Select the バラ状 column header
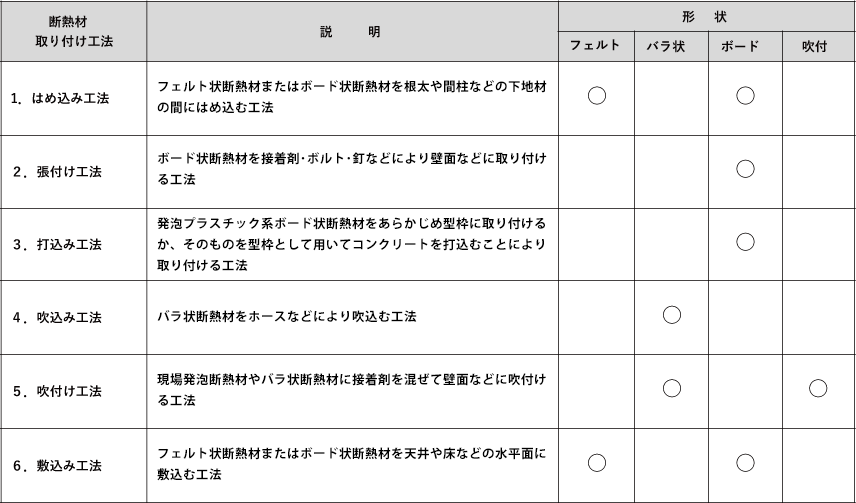Viewport: 856px width, 503px height. pyautogui.click(x=671, y=46)
